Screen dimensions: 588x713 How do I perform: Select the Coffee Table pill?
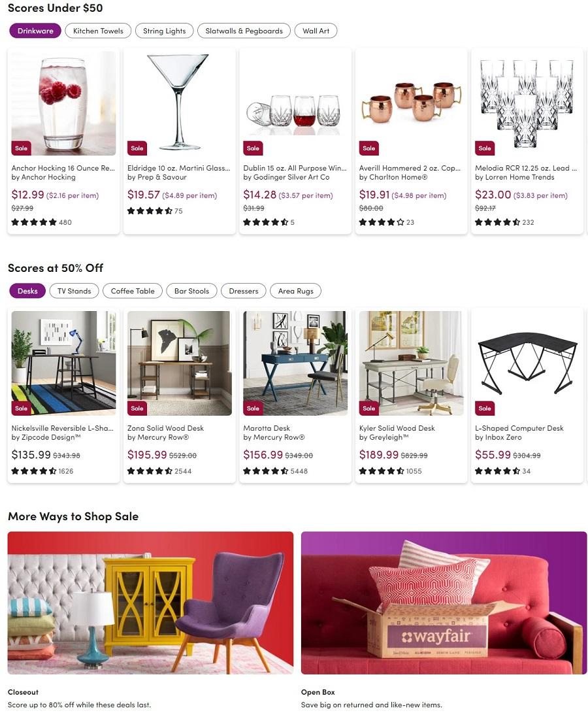133,291
